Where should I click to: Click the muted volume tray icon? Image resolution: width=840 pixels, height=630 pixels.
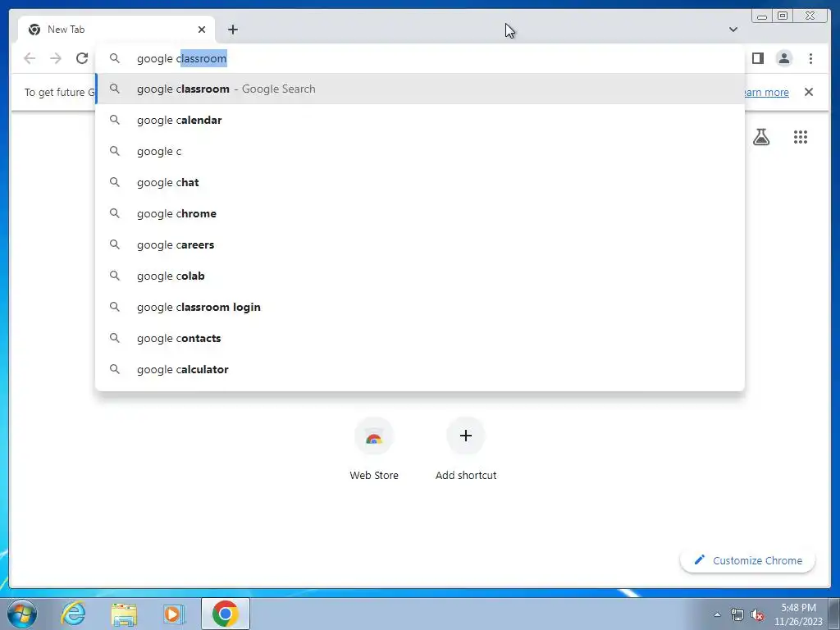pos(757,614)
